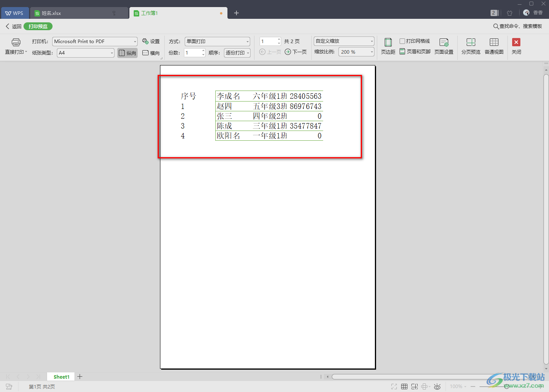This screenshot has height=392, width=549.
Task: Open a new tab with plus button
Action: (x=236, y=13)
